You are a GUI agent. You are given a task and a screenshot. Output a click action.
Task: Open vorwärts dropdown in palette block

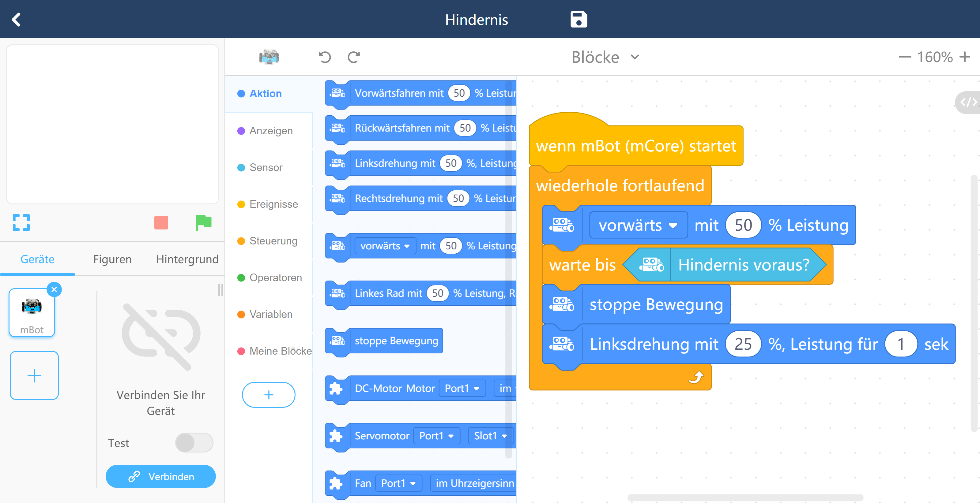tap(385, 246)
